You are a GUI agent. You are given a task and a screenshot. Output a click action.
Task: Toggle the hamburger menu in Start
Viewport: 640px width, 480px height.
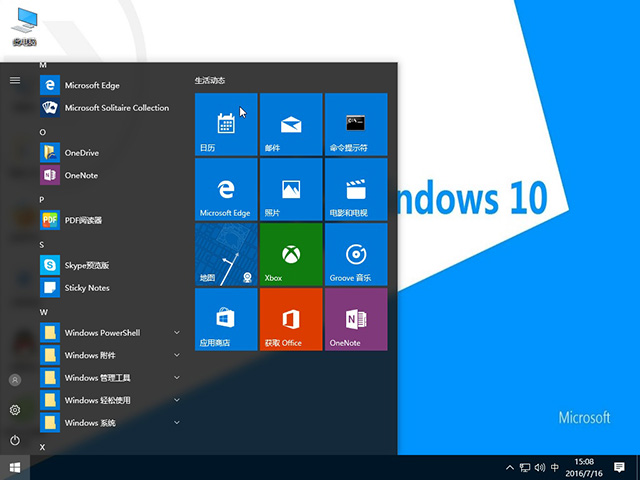coord(15,80)
